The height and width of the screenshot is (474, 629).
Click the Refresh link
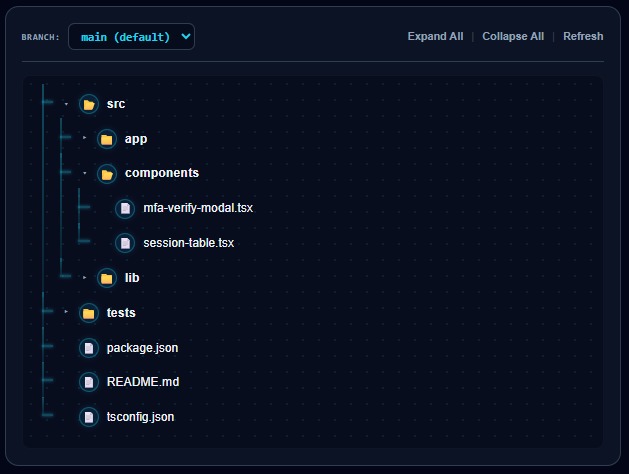[x=583, y=36]
